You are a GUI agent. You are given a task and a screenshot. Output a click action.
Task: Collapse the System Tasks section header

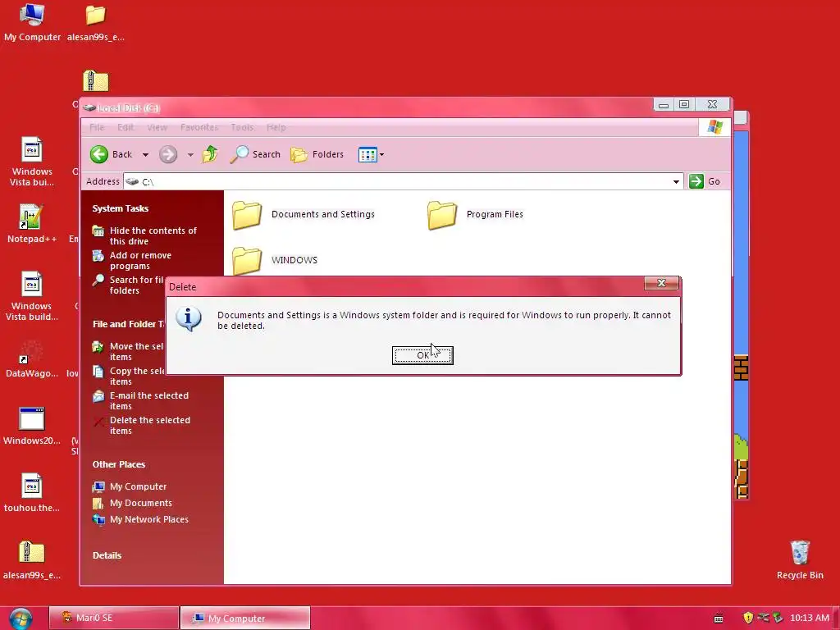tap(120, 208)
